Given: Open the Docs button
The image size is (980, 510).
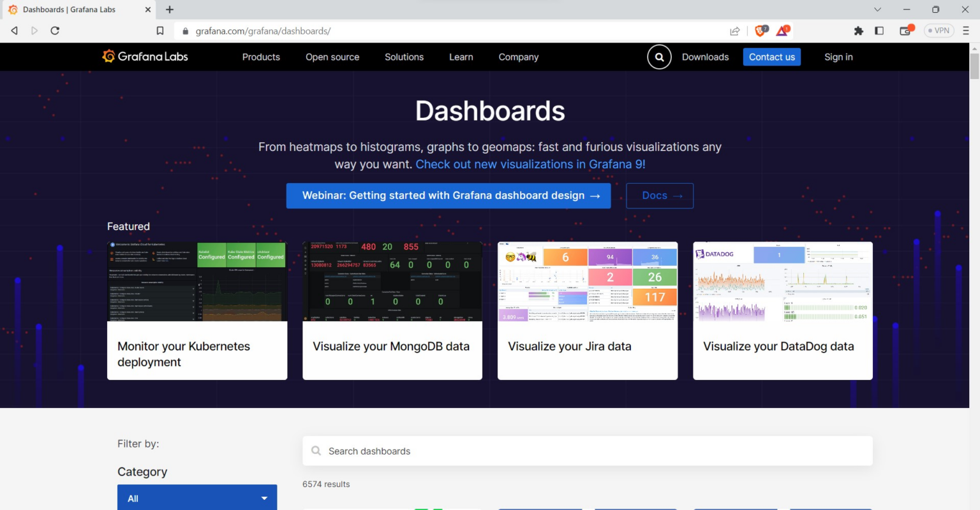Looking at the screenshot, I should (x=660, y=196).
